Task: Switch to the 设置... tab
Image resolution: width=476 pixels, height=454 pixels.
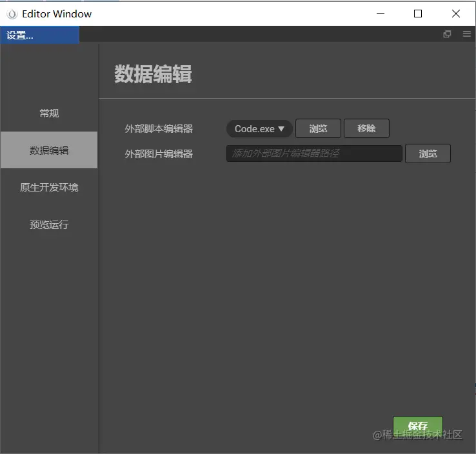Action: point(39,35)
